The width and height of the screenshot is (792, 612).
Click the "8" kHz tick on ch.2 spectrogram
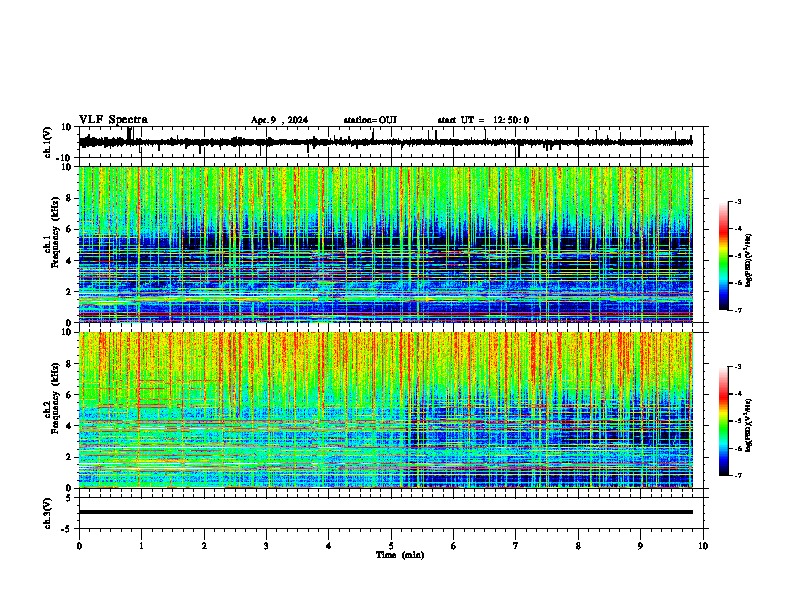click(70, 364)
